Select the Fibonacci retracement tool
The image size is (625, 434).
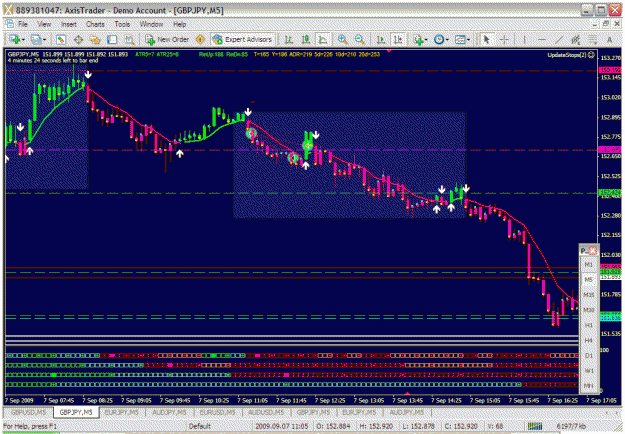[593, 39]
